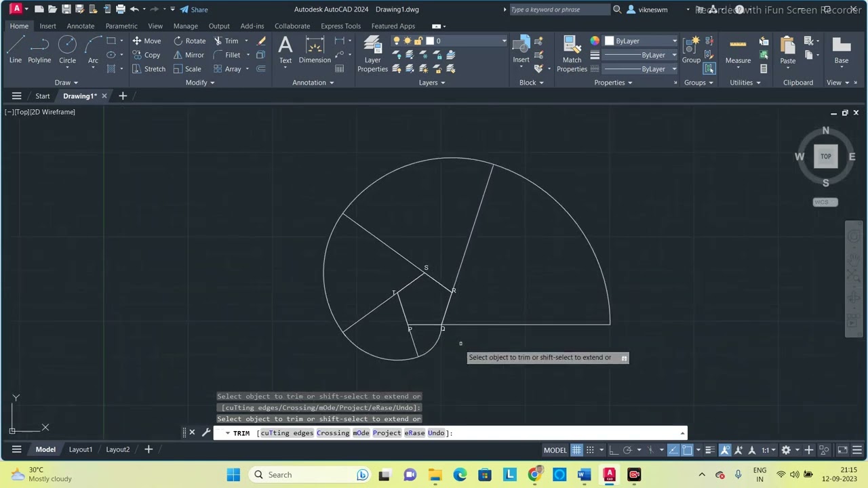The image size is (868, 488).
Task: Choose the Undo command option
Action: pos(436,432)
